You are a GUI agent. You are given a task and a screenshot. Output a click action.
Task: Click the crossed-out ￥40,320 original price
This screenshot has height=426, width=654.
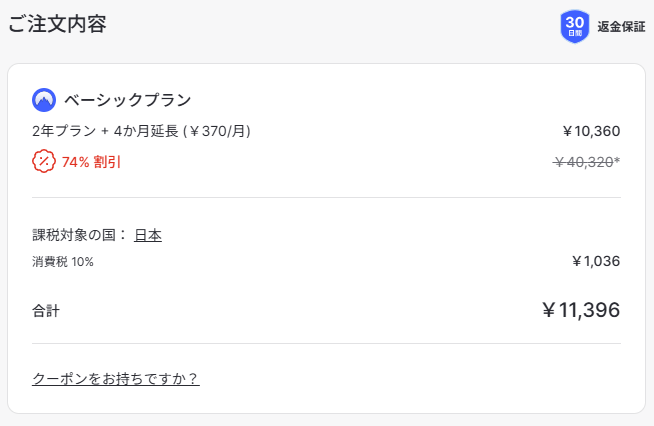click(x=583, y=161)
